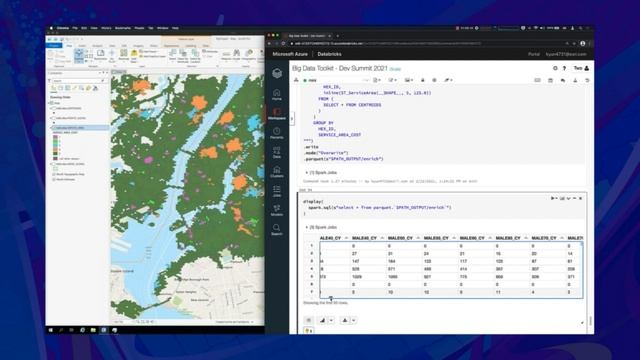The width and height of the screenshot is (640, 360).
Task: Open Window menu in Mac menu bar
Action: pyautogui.click(x=162, y=28)
